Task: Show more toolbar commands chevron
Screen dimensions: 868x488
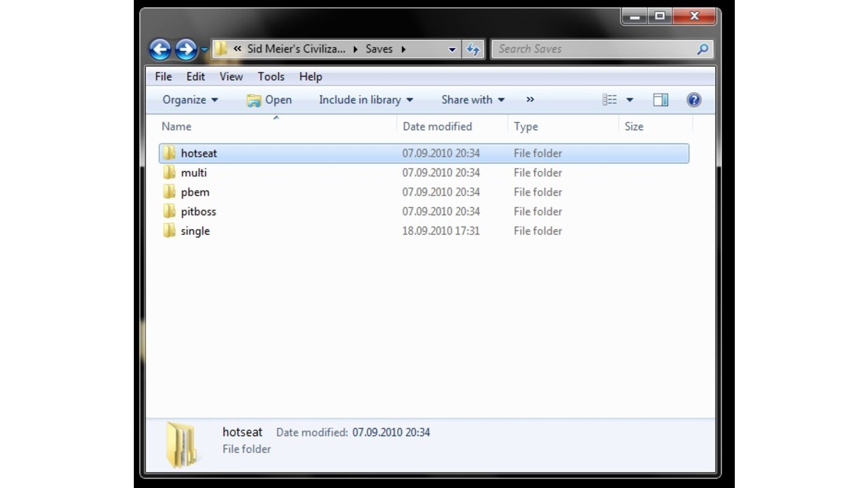Action: click(530, 100)
